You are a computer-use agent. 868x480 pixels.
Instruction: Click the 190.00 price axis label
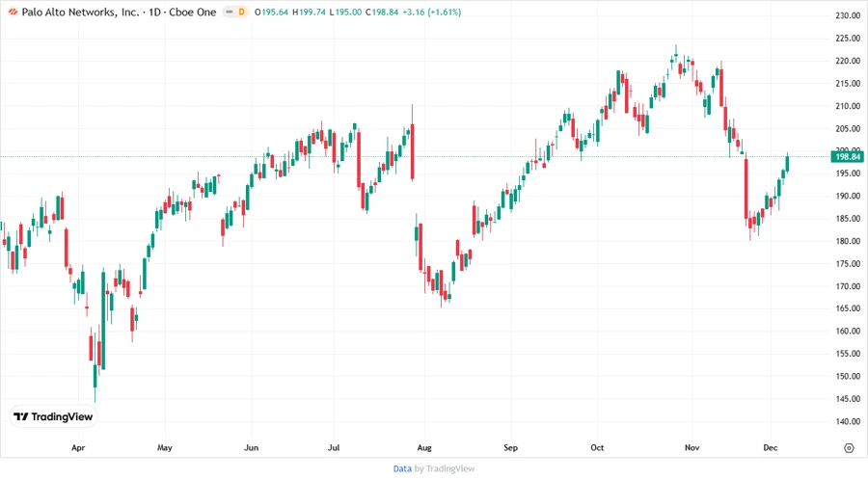[848, 197]
